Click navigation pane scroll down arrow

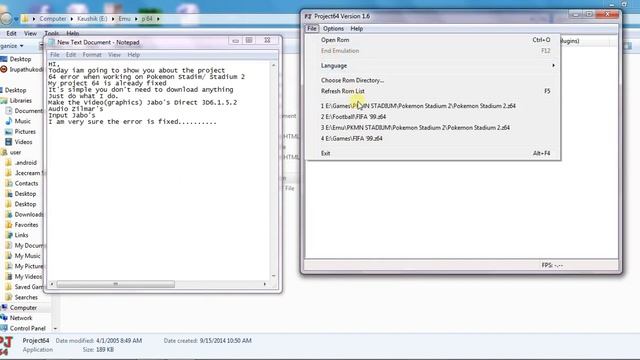coord(55,329)
